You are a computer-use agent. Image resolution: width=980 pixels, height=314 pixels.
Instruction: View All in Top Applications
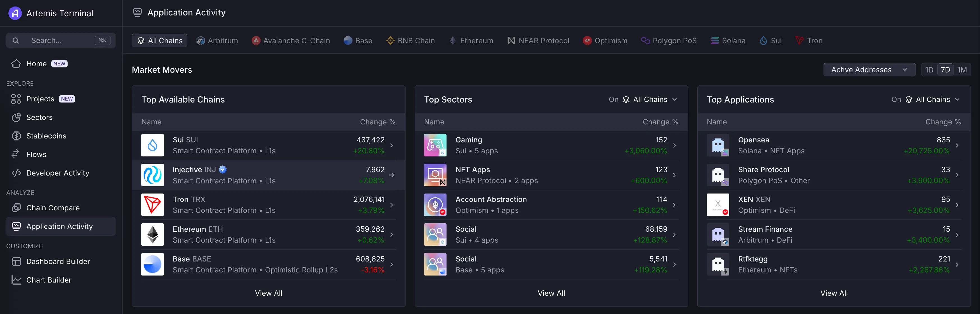pyautogui.click(x=834, y=293)
